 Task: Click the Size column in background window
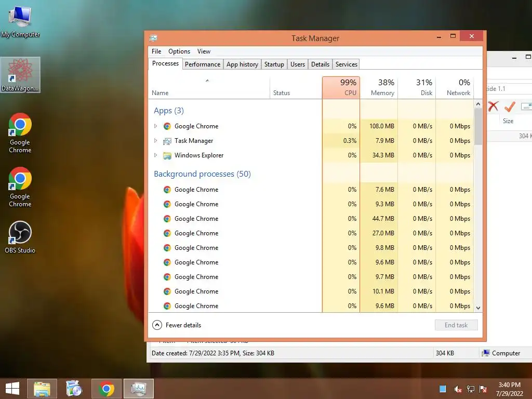[508, 121]
